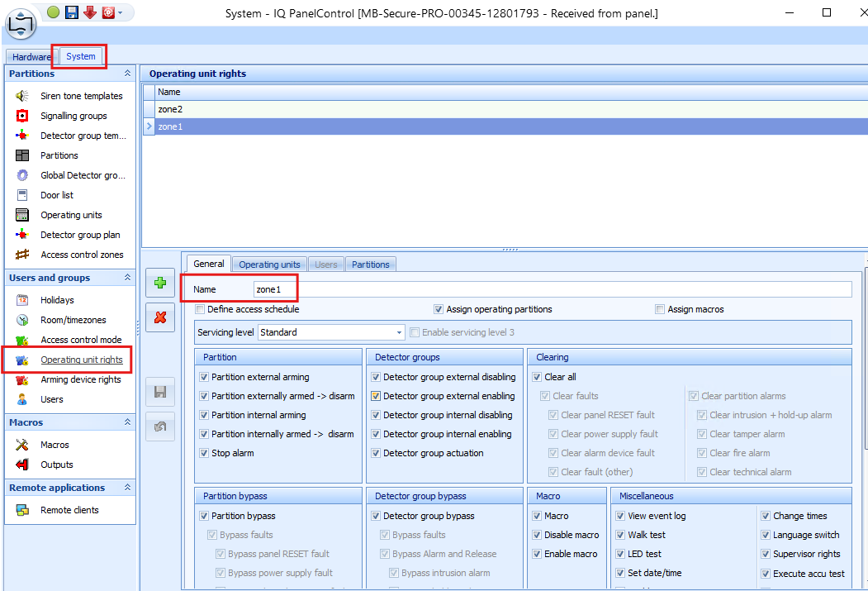Open the Partitions tab in details

pos(370,265)
